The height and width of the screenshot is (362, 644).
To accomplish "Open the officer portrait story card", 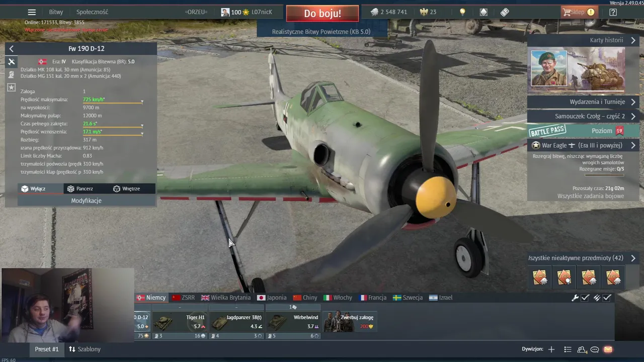I will tap(549, 68).
